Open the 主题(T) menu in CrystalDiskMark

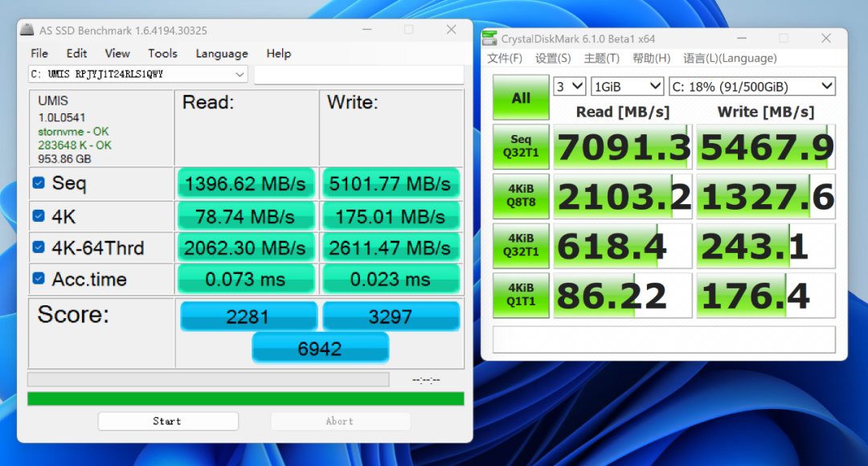tap(602, 58)
